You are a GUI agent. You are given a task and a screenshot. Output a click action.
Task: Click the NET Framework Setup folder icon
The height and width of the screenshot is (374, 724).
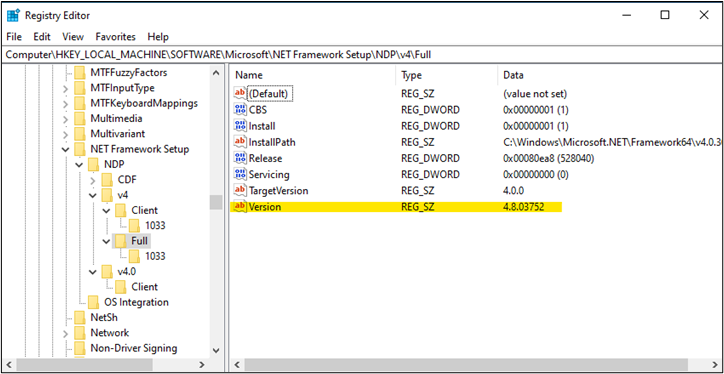pyautogui.click(x=80, y=149)
